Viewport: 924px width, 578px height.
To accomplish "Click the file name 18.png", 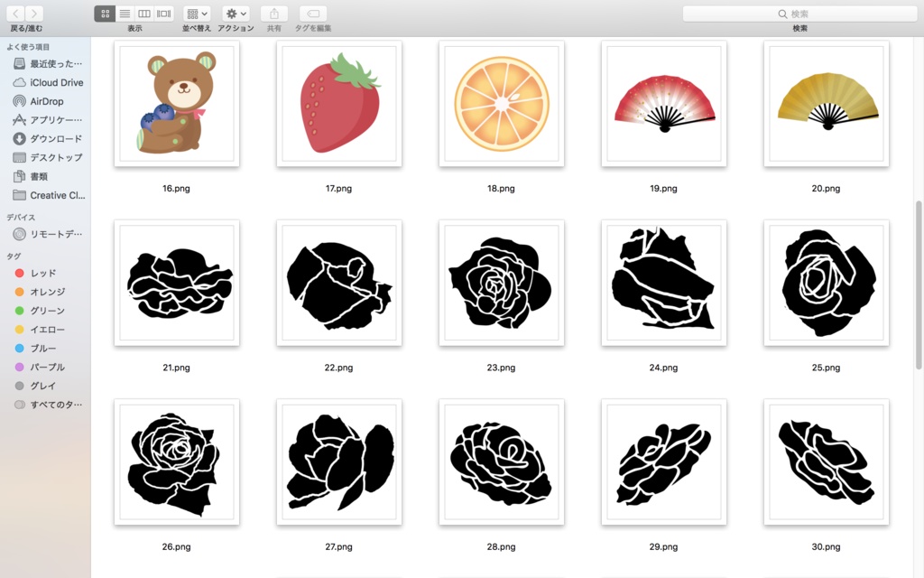I will 501,189.
